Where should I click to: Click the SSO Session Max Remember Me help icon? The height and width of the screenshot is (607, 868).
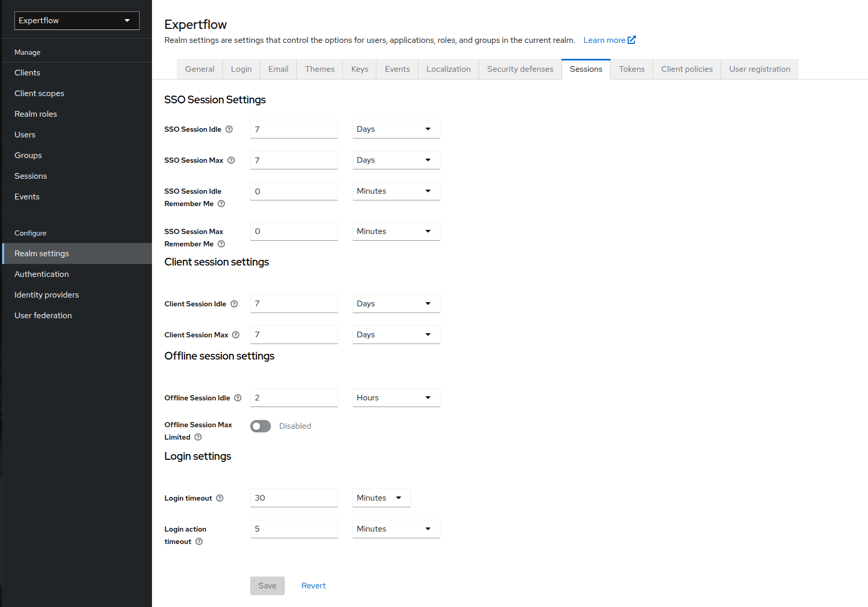tap(221, 244)
